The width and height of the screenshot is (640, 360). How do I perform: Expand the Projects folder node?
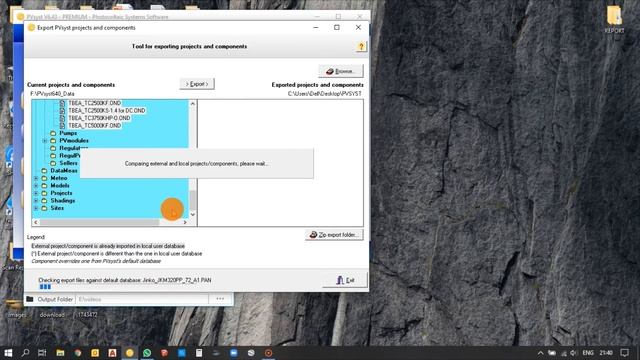36,193
